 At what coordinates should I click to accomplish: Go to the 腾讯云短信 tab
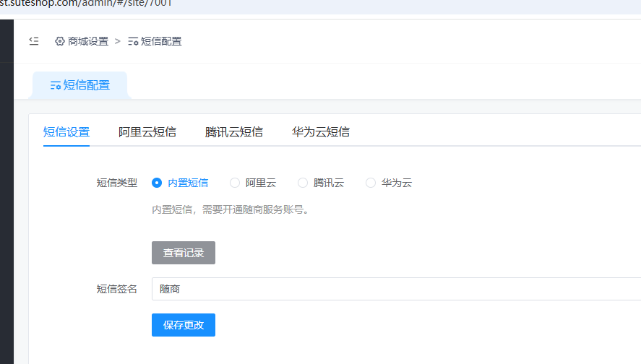[x=234, y=132]
